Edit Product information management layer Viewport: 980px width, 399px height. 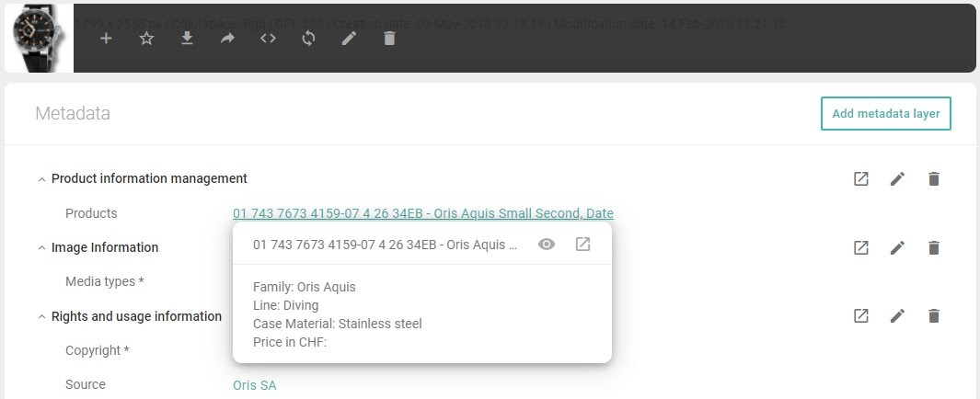point(897,179)
